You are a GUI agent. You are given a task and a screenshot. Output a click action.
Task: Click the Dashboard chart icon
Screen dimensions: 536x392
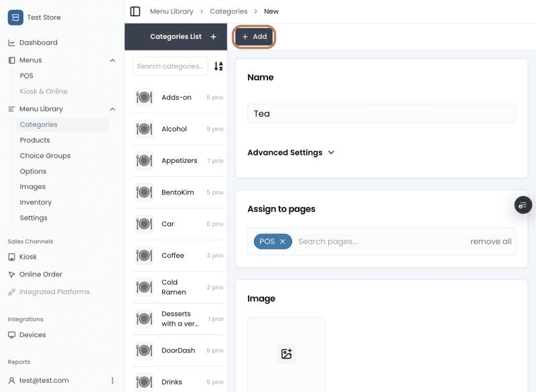11,43
